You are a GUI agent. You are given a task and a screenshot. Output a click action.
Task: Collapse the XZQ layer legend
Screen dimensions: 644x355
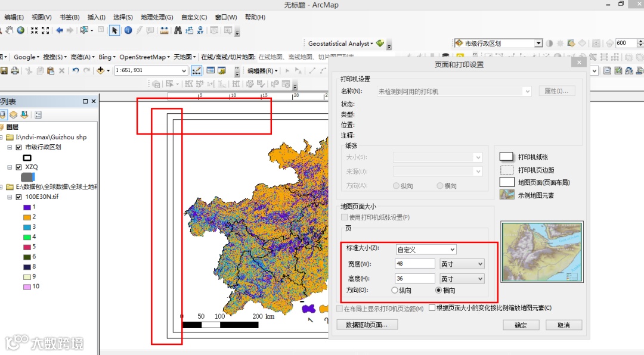[10, 167]
